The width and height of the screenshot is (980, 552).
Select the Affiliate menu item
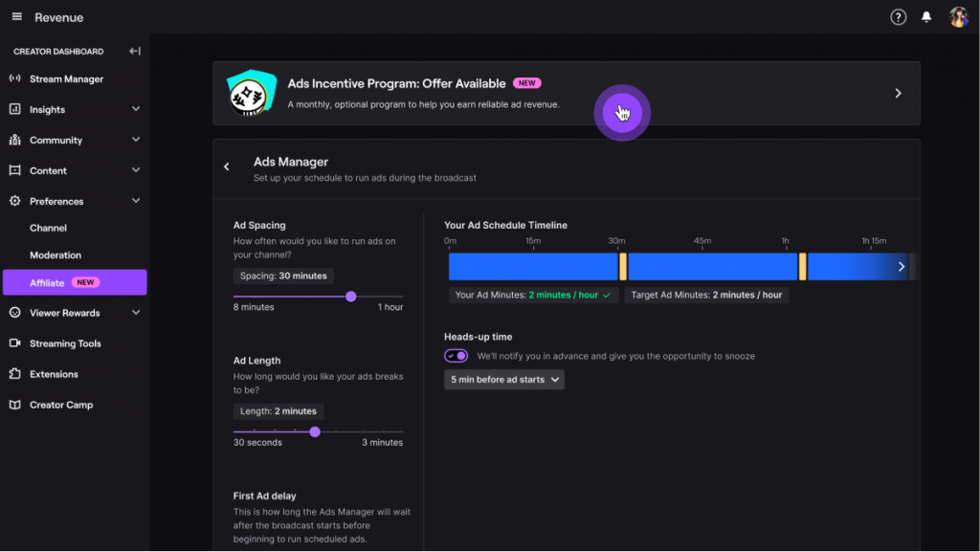point(75,282)
